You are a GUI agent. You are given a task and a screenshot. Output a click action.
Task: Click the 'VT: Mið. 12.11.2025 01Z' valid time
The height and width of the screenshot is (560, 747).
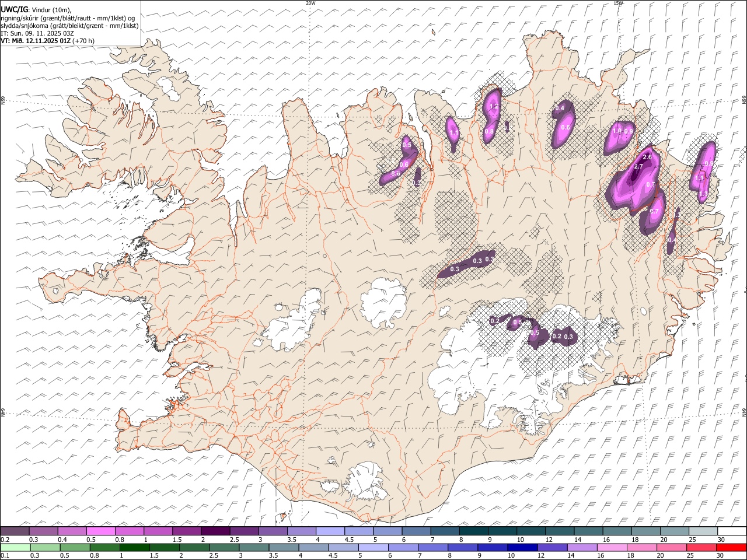[36, 41]
